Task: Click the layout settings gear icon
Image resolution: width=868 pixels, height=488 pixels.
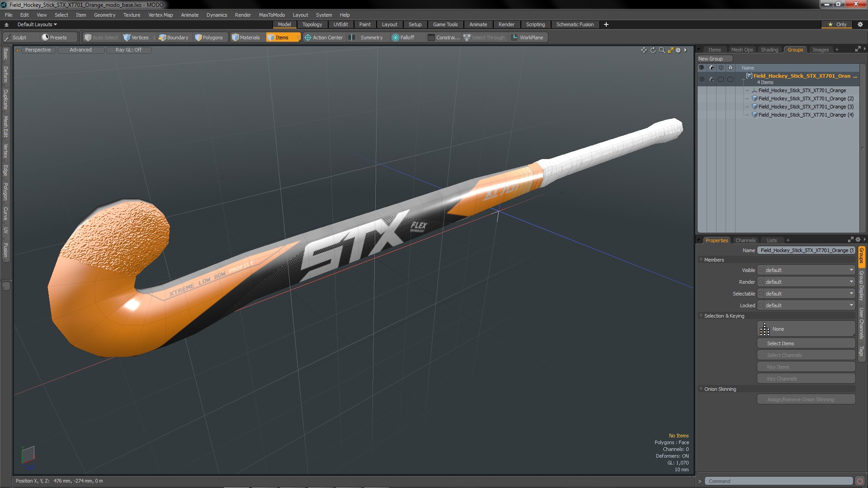Action: [860, 24]
